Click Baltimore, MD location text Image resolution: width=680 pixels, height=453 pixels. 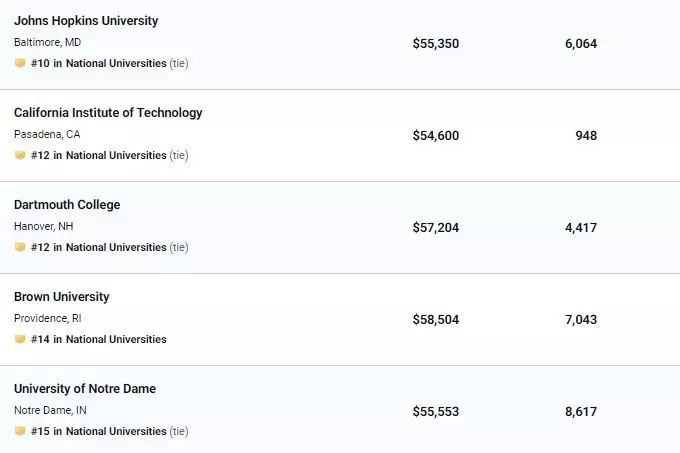tap(47, 42)
